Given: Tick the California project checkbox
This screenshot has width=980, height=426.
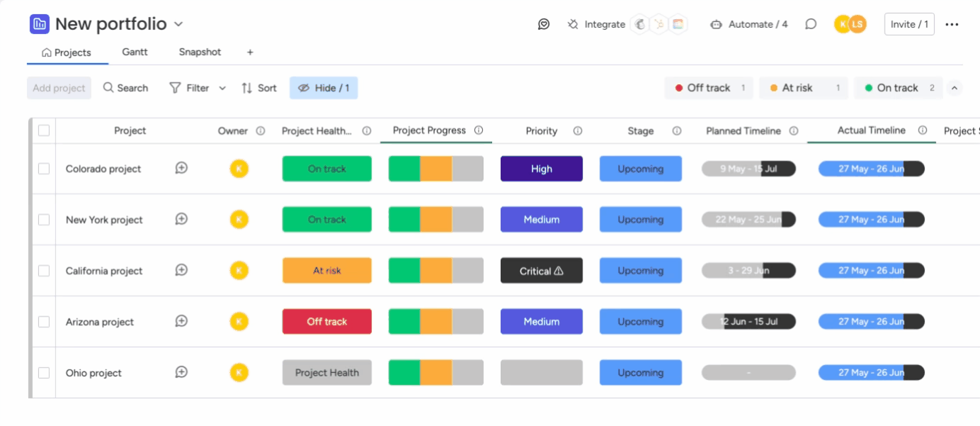Looking at the screenshot, I should click(x=44, y=271).
